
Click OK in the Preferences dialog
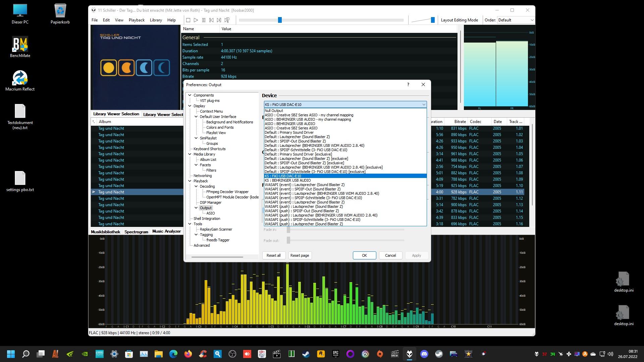(x=364, y=255)
